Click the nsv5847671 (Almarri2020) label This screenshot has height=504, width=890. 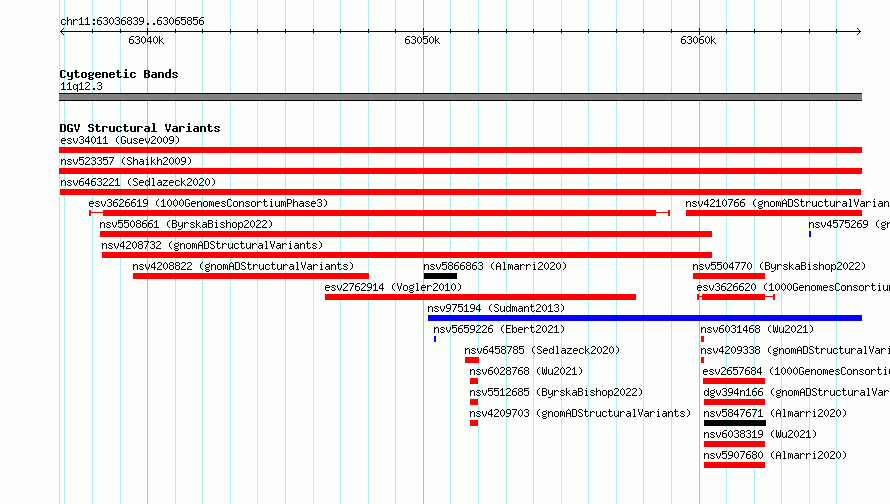775,413
